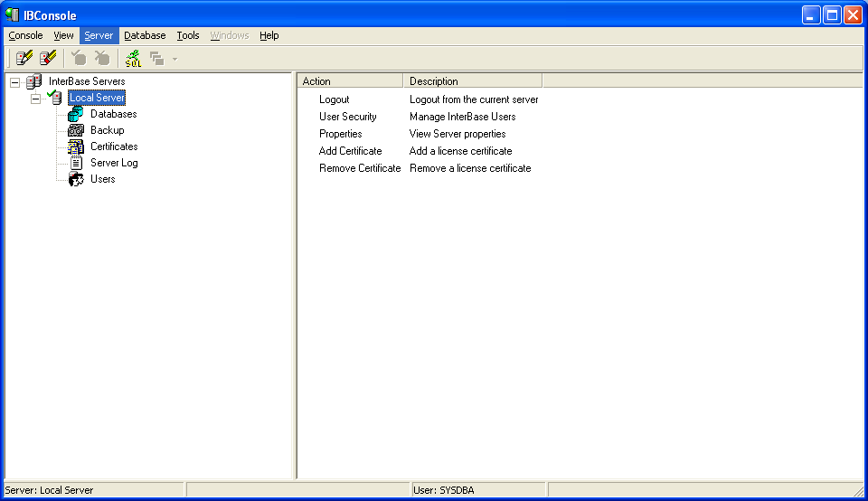Collapse the Local Server tree node
The height and width of the screenshot is (501, 868).
click(35, 99)
